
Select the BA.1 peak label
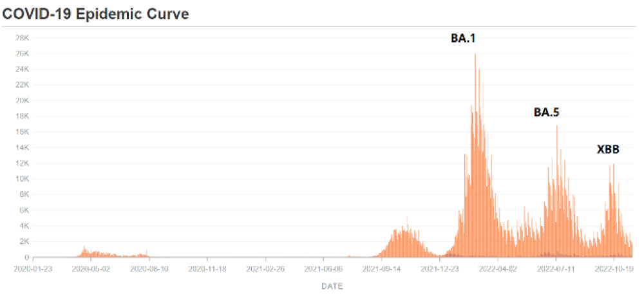464,39
